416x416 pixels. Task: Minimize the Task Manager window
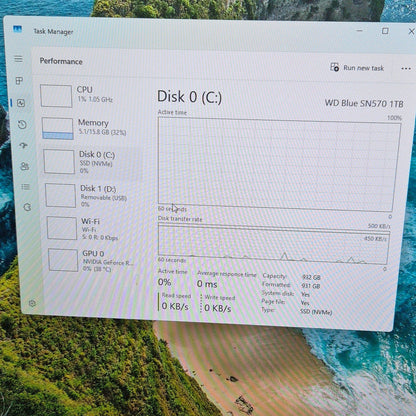(359, 31)
